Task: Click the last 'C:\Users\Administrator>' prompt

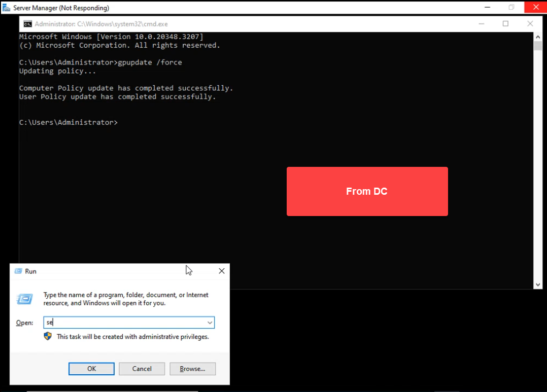Action: pos(69,122)
